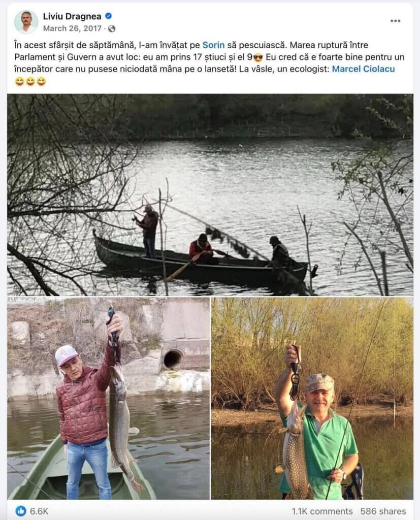This screenshot has width=420, height=520.
Task: Open the Marcel Ciolacu tagged link
Action: point(363,69)
